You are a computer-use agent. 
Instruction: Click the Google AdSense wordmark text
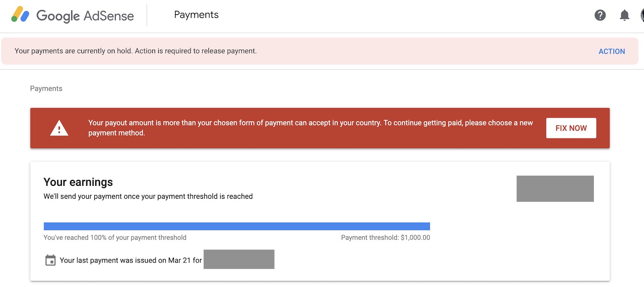(x=85, y=16)
